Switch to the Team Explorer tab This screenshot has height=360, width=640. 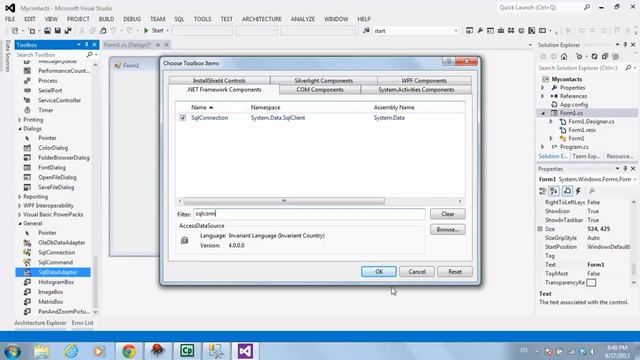coord(586,156)
